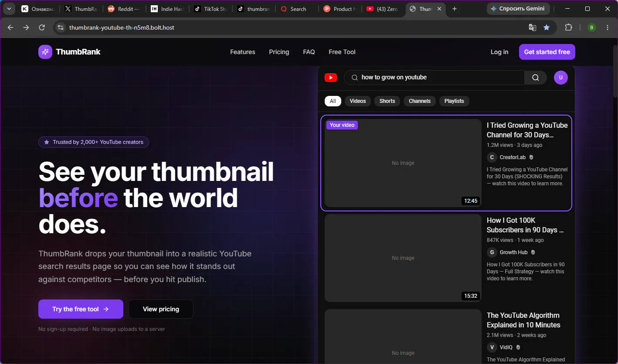Viewport: 618px width, 364px height.
Task: Select the Shorts filter chip
Action: (x=387, y=101)
